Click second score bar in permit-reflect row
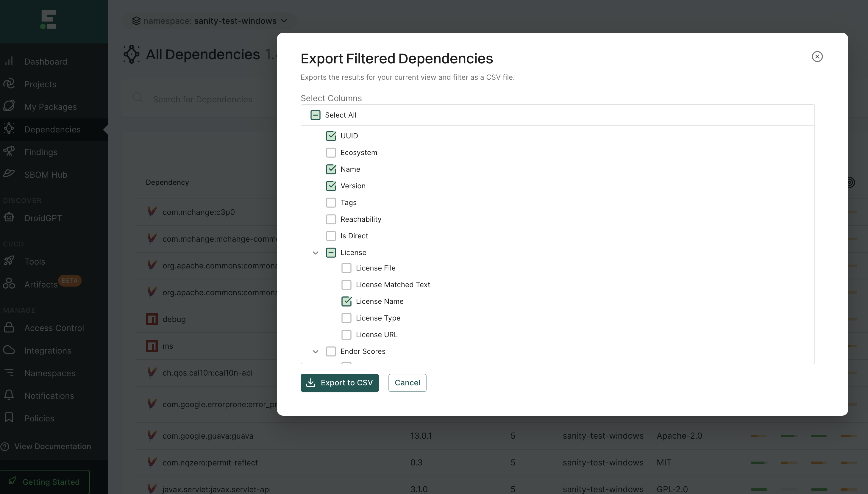 point(789,462)
